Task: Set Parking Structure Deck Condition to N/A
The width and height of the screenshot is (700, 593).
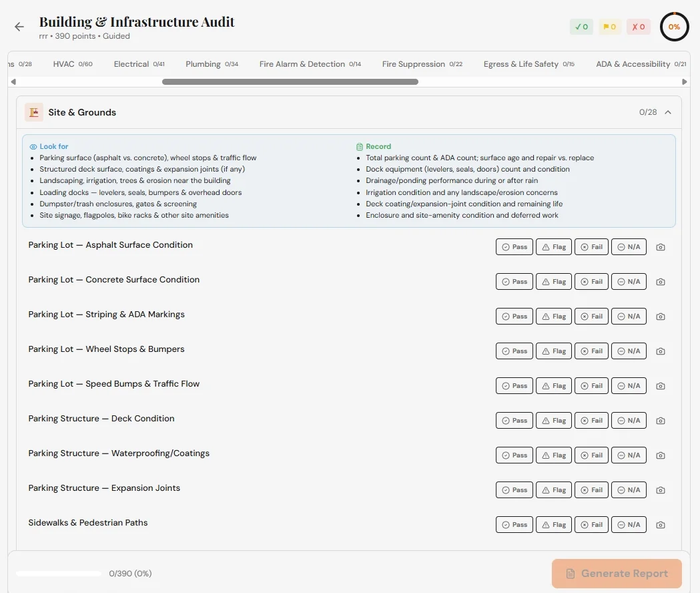Action: pos(629,421)
